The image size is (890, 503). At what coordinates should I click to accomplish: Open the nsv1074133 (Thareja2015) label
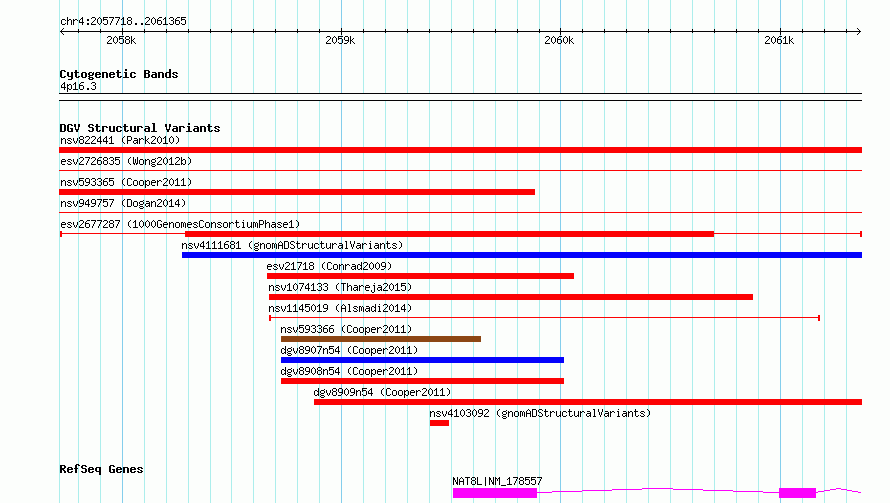tap(340, 287)
